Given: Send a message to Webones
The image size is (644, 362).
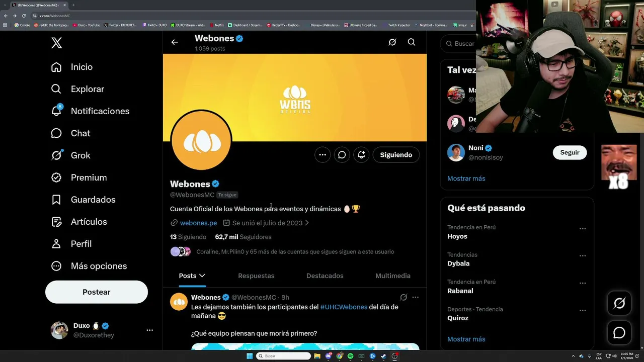Looking at the screenshot, I should pyautogui.click(x=342, y=155).
